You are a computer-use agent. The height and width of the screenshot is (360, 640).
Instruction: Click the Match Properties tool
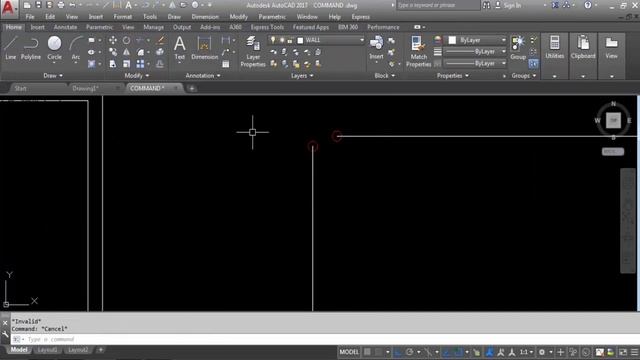418,51
